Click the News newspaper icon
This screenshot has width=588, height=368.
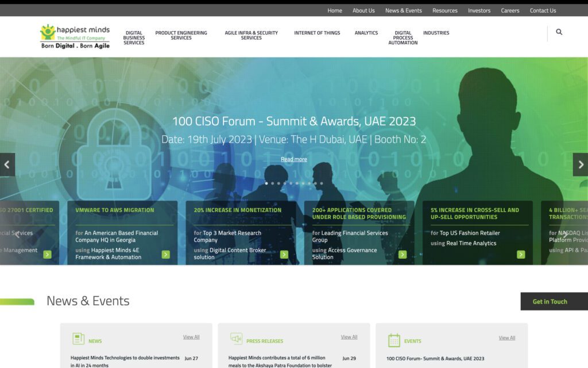point(78,339)
